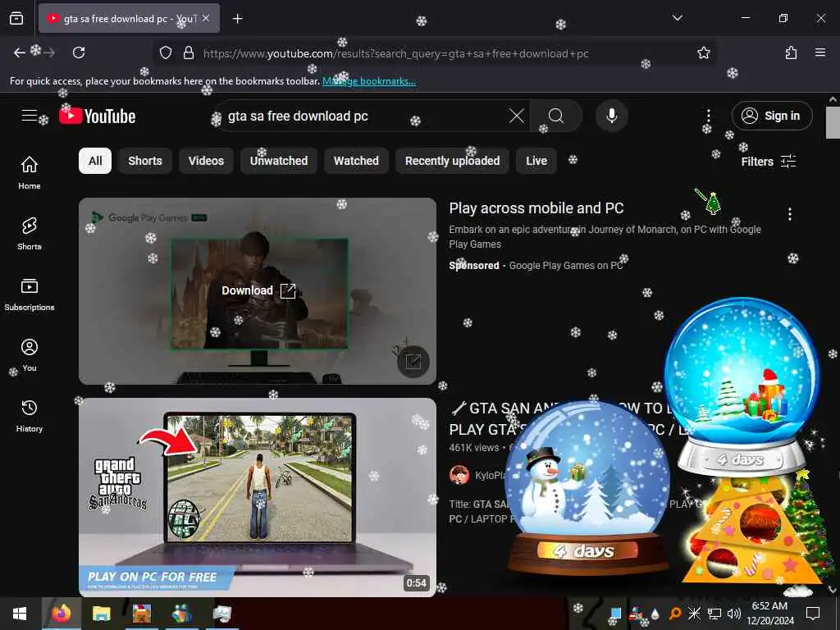Open the Filters options
Screen dimensions: 840x630
[x=768, y=162]
